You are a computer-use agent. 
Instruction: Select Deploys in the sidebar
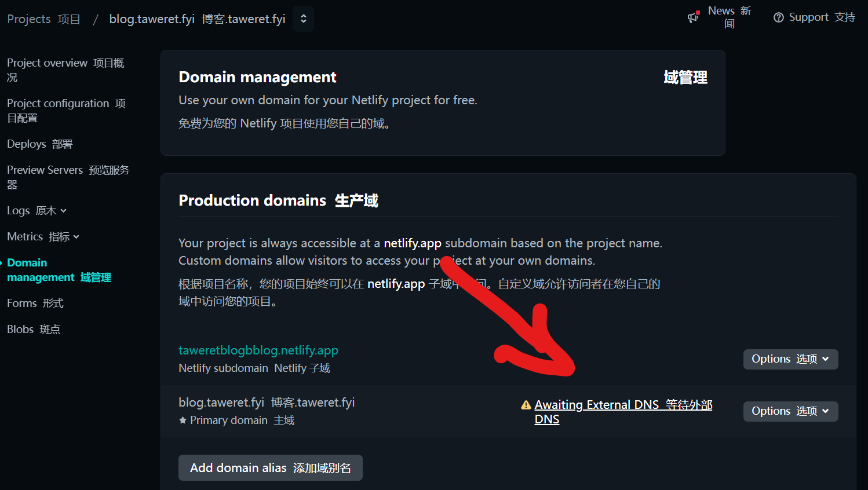pyautogui.click(x=39, y=144)
